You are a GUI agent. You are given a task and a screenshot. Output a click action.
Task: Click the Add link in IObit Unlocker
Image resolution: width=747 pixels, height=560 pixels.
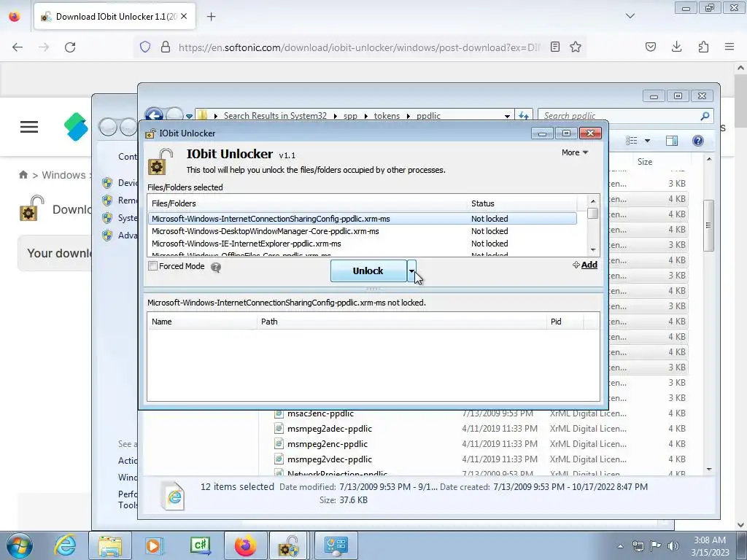(585, 265)
